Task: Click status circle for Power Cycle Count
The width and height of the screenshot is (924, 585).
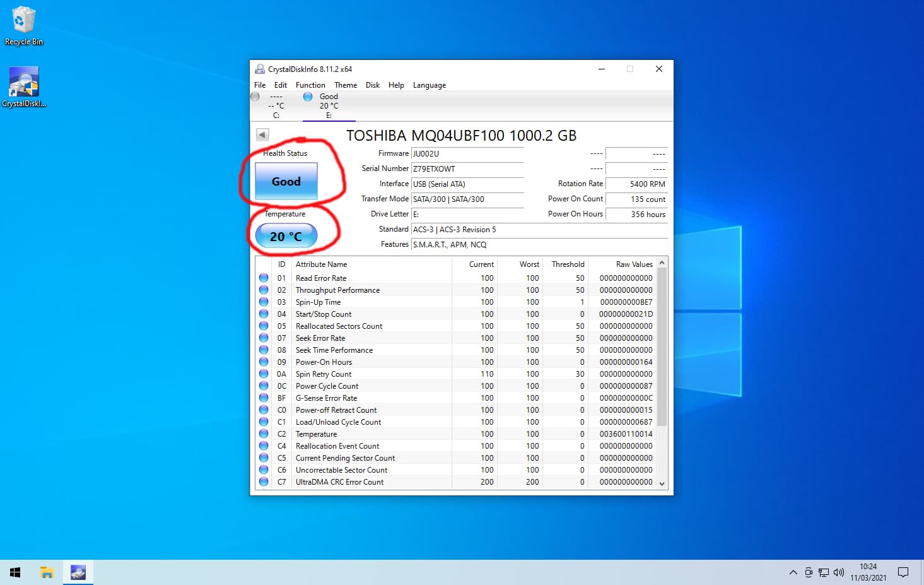Action: [x=264, y=386]
